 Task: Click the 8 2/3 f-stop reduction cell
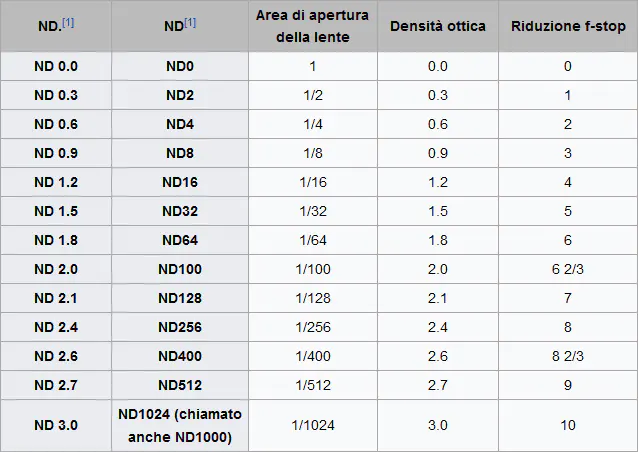pos(568,356)
